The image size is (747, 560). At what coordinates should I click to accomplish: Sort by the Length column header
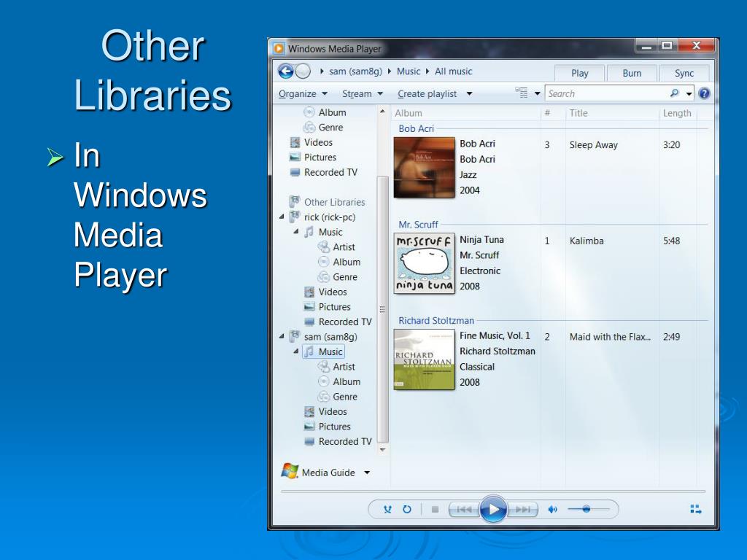pyautogui.click(x=676, y=113)
